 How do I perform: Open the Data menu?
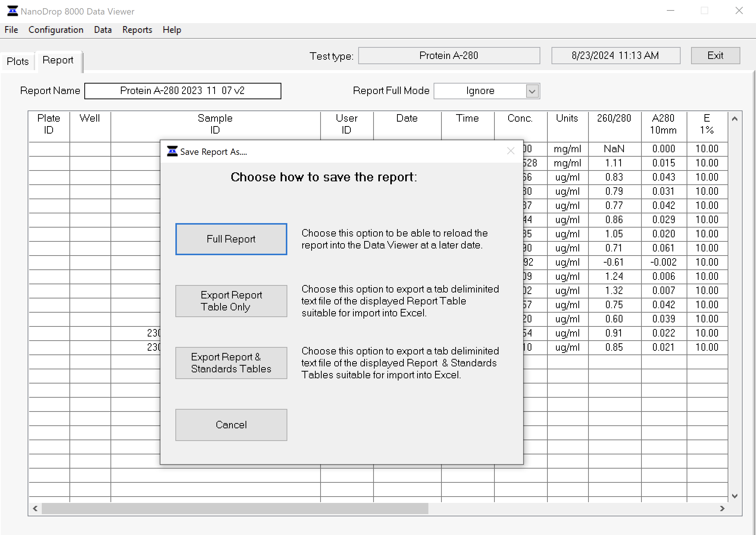[103, 30]
